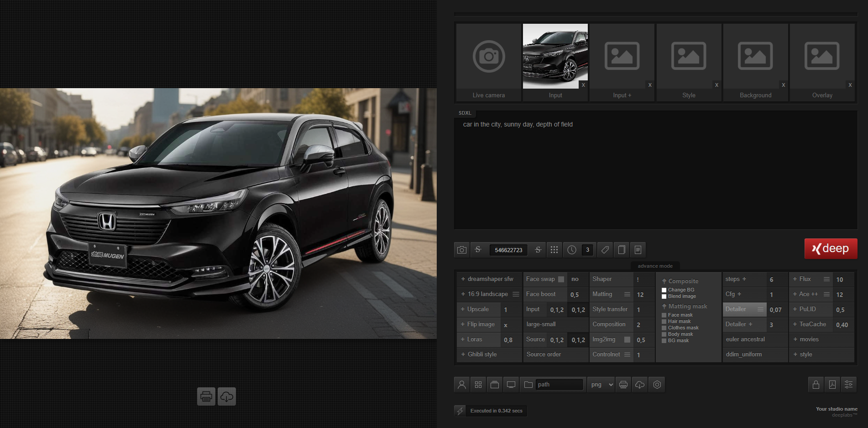This screenshot has height=428, width=868.
Task: Open the Live camera source
Action: [488, 62]
